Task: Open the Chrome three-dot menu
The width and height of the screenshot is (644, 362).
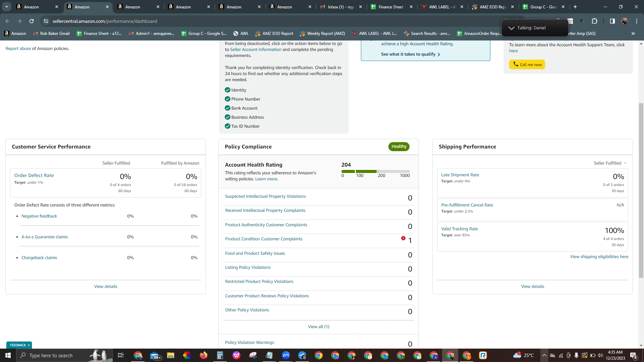Action: [x=637, y=21]
